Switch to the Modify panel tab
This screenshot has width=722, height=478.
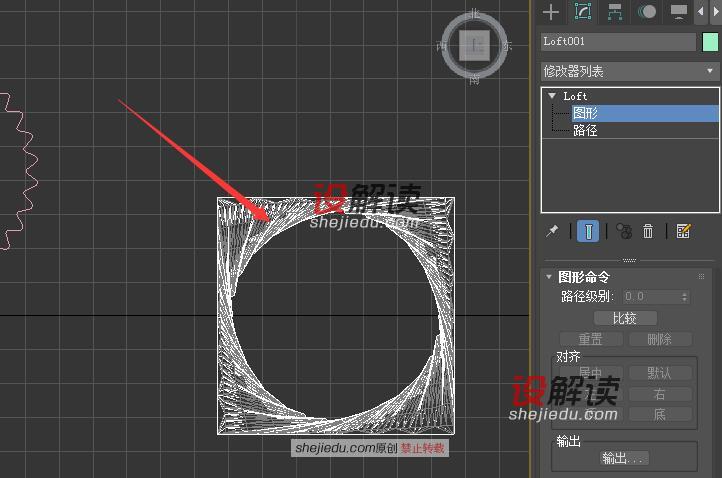[583, 12]
